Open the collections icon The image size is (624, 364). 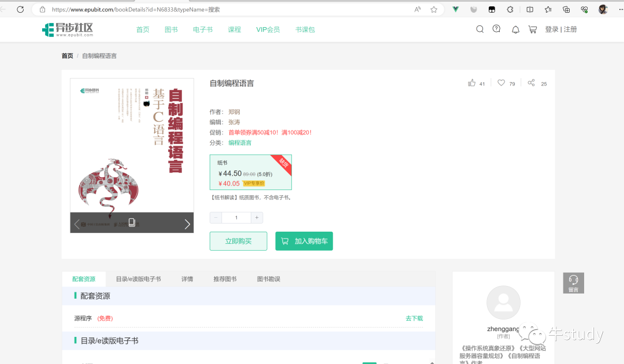pos(566,10)
